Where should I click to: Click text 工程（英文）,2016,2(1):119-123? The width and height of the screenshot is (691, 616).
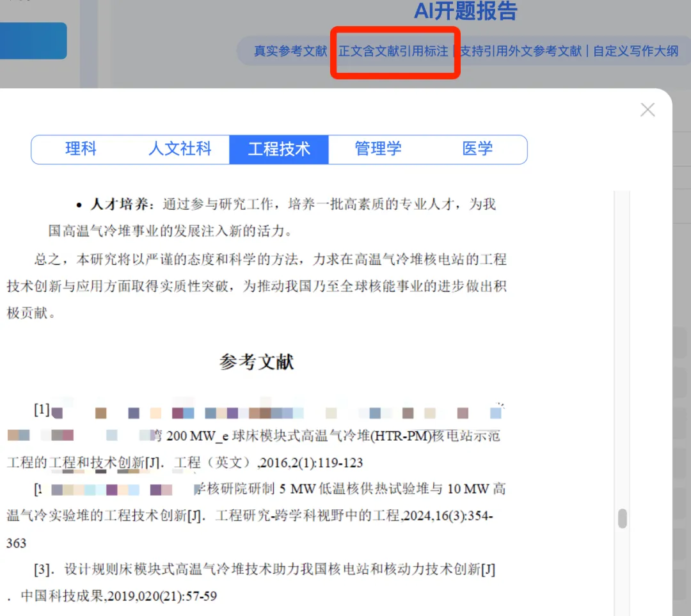coord(268,462)
